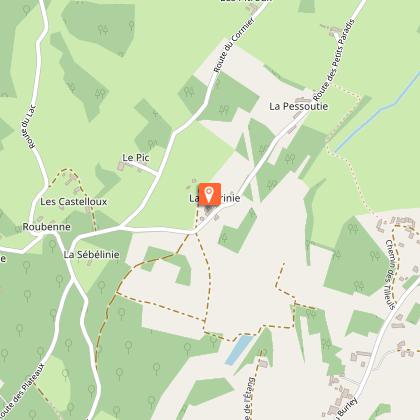Click the blue pond south of map center

coord(239,350)
